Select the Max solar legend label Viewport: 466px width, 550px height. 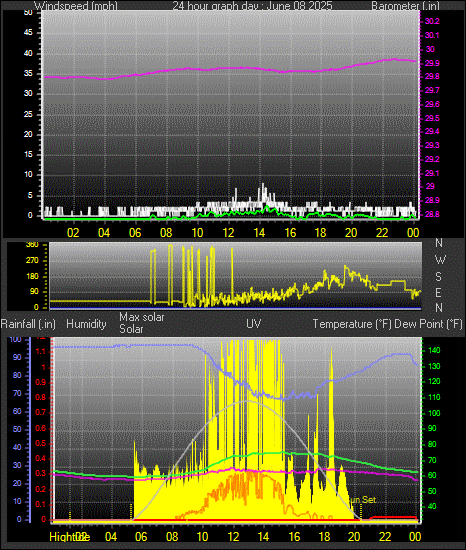[x=142, y=317]
